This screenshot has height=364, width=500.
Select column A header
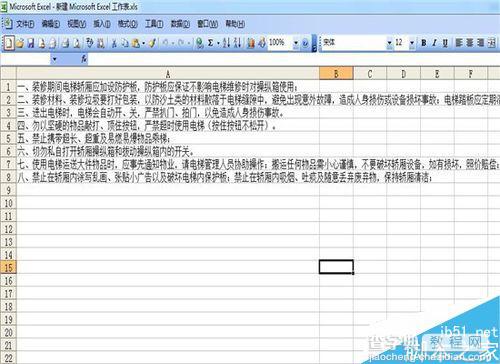(x=168, y=73)
